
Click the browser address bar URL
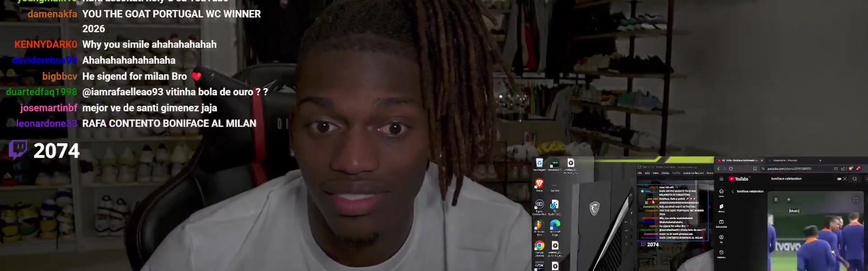(x=789, y=168)
